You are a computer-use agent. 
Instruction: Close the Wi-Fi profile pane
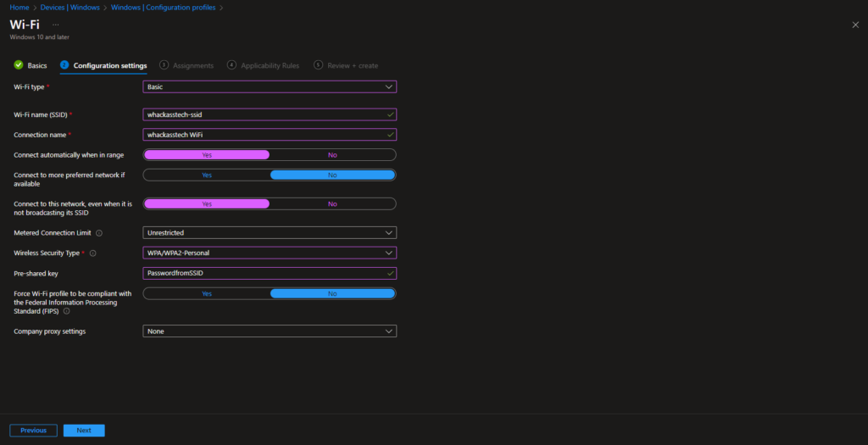pyautogui.click(x=855, y=25)
